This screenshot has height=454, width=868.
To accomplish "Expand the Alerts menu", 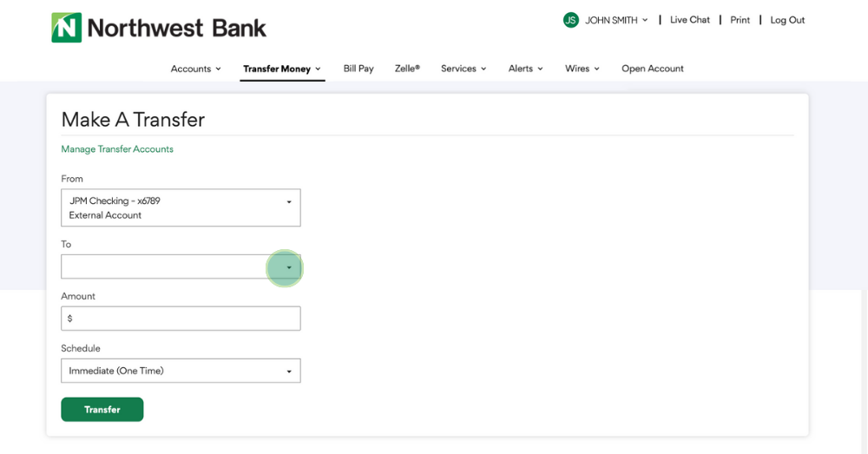I will 525,69.
